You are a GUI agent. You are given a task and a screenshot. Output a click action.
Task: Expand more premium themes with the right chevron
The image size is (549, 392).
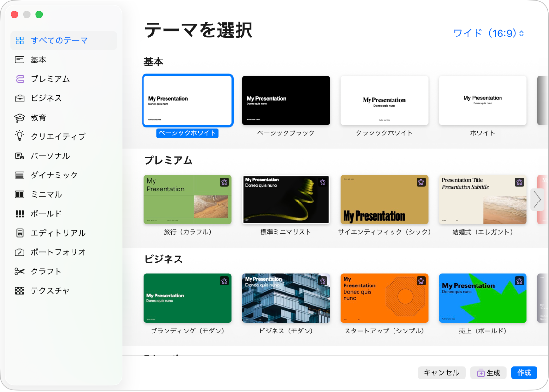537,199
